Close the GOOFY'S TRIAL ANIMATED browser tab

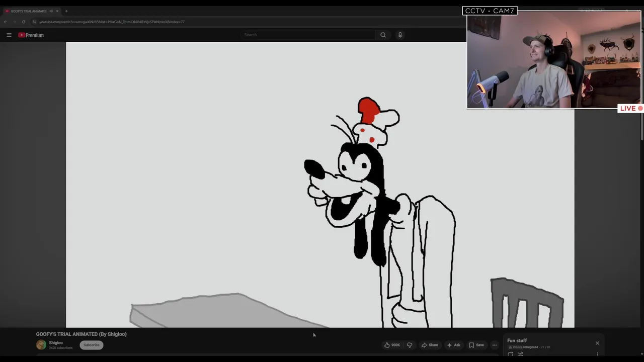(57, 11)
